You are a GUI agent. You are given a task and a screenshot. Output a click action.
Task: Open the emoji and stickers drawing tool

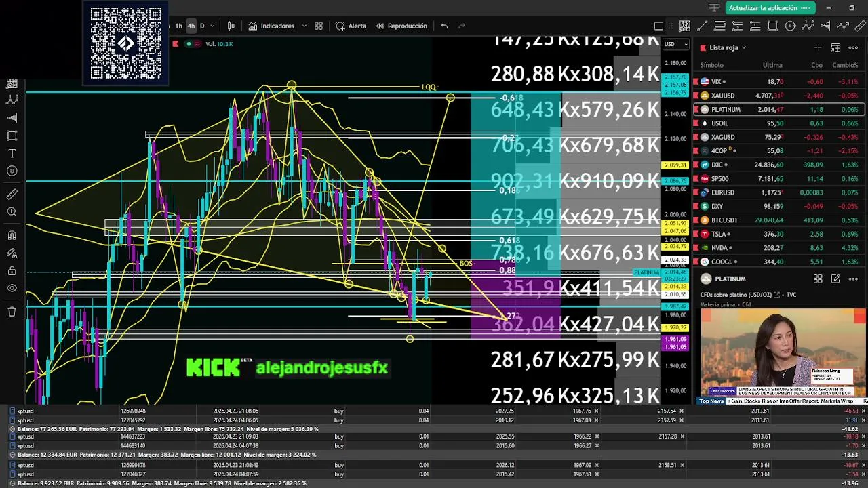12,171
